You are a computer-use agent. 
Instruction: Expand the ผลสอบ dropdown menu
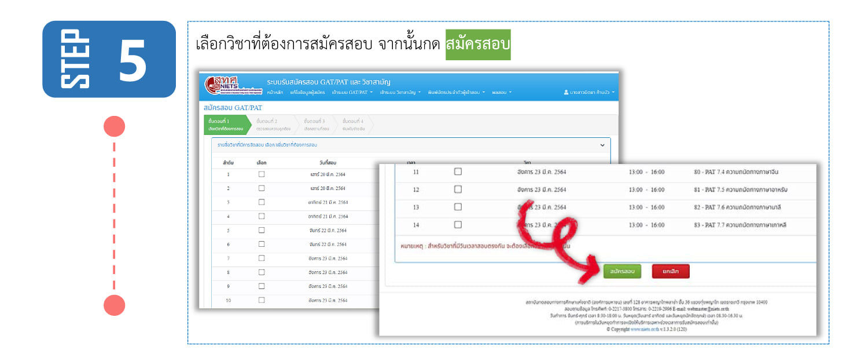[x=501, y=93]
